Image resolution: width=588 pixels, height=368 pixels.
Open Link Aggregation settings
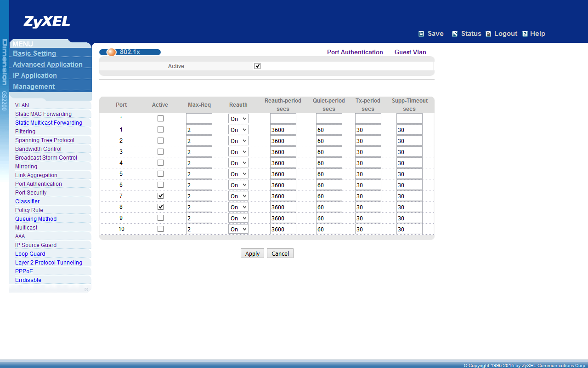coord(36,175)
